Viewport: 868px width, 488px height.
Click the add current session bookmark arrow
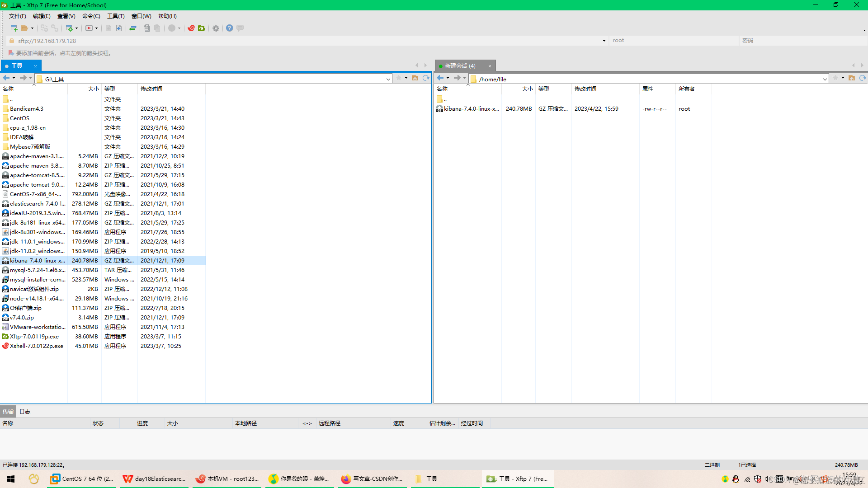click(11, 53)
